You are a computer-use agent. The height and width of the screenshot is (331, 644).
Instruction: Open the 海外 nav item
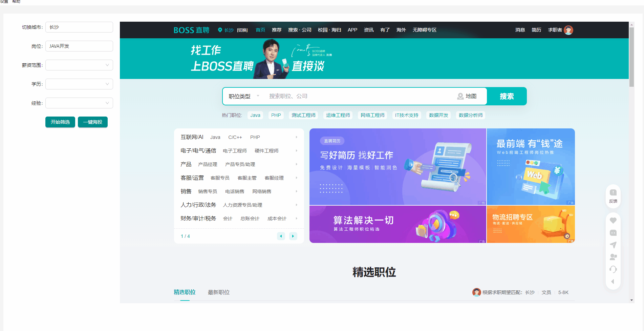pyautogui.click(x=401, y=30)
